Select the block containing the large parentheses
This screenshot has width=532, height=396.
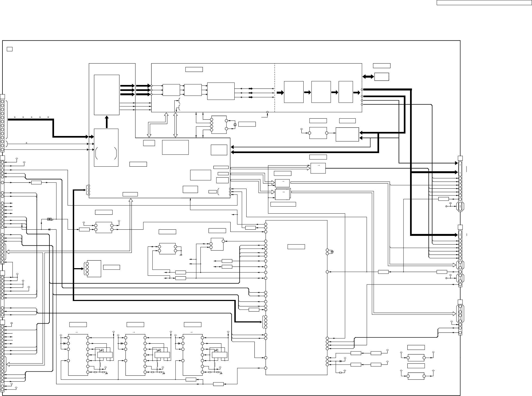106,147
